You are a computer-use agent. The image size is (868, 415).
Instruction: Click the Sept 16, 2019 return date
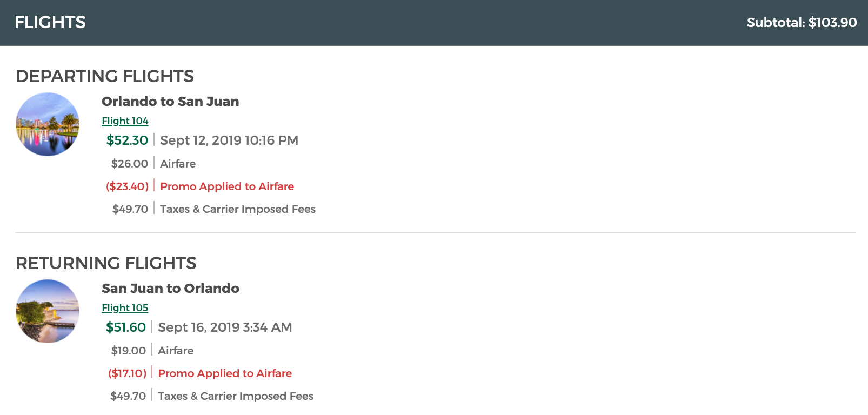pos(225,327)
